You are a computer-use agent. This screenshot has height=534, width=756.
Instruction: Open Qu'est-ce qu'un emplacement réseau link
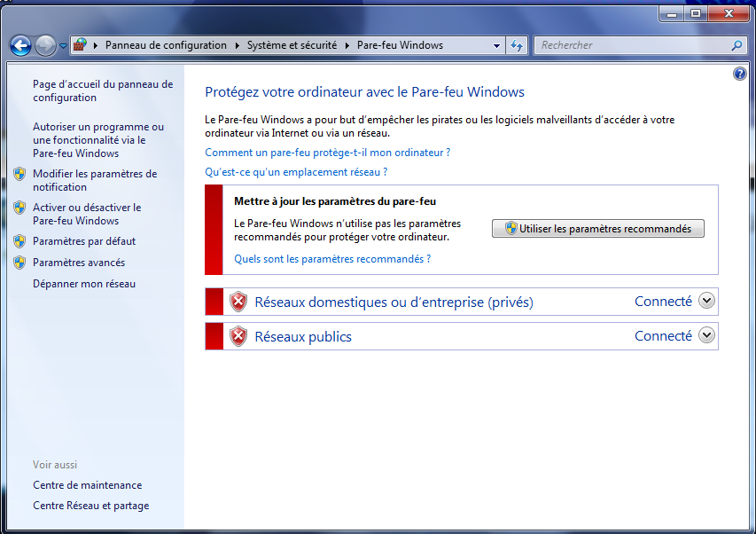[x=296, y=172]
